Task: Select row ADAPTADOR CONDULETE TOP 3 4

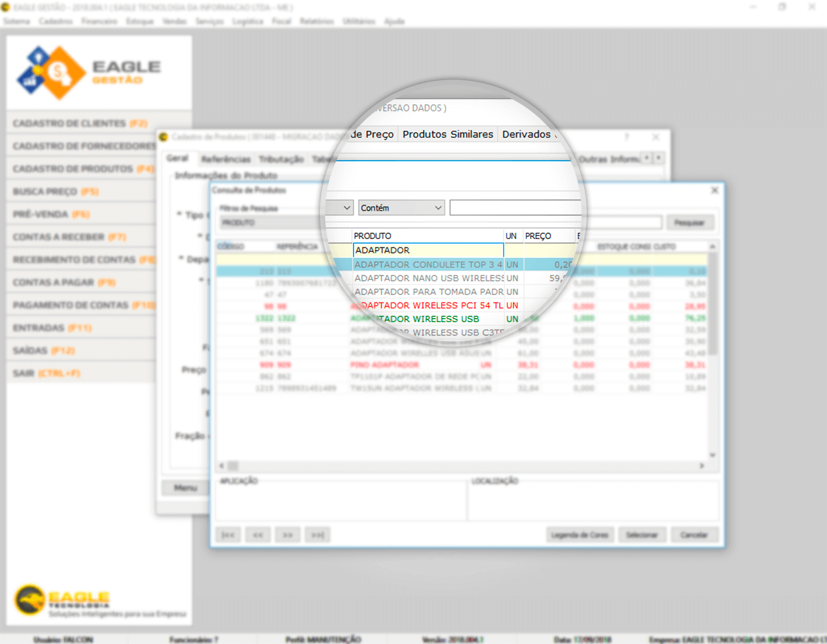Action: [x=428, y=264]
